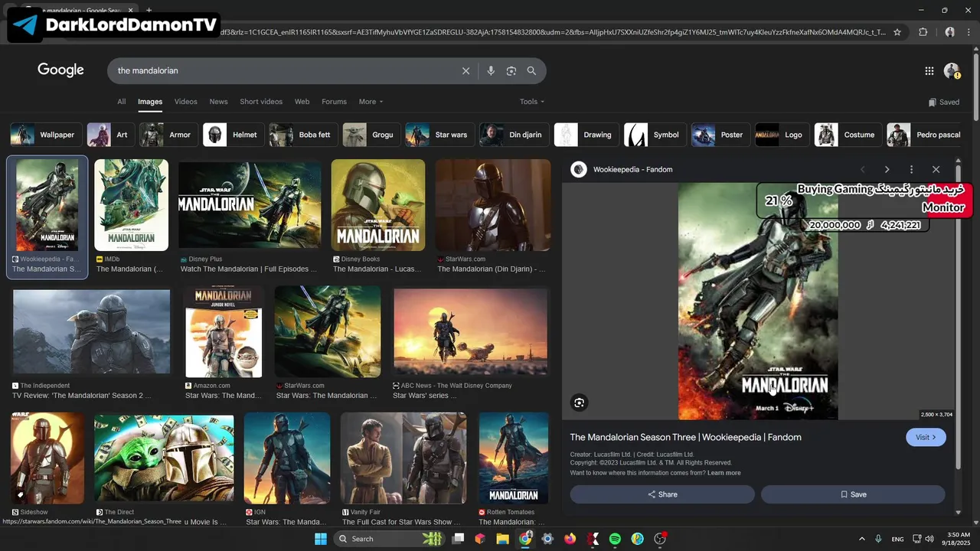This screenshot has height=551, width=980.
Task: Bookmark this page with the star icon
Action: 897,32
